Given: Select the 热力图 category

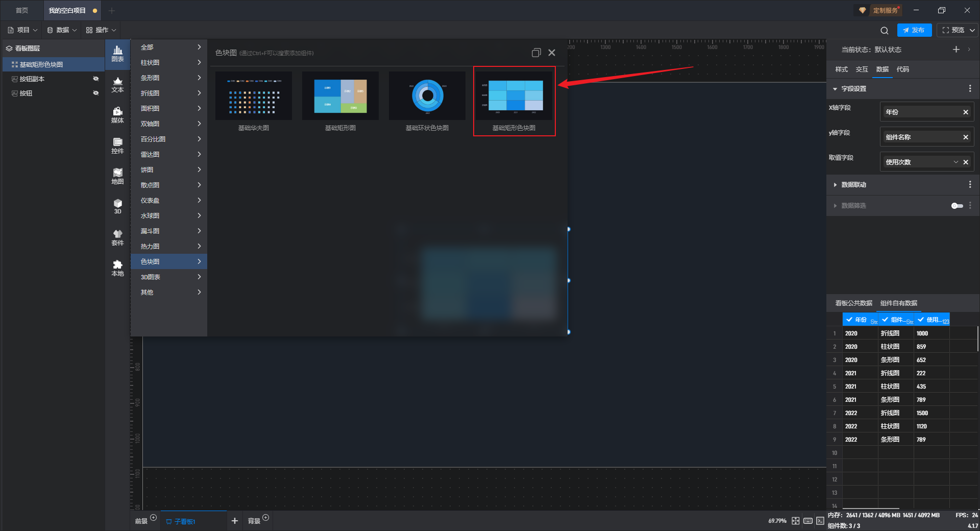Looking at the screenshot, I should 169,246.
